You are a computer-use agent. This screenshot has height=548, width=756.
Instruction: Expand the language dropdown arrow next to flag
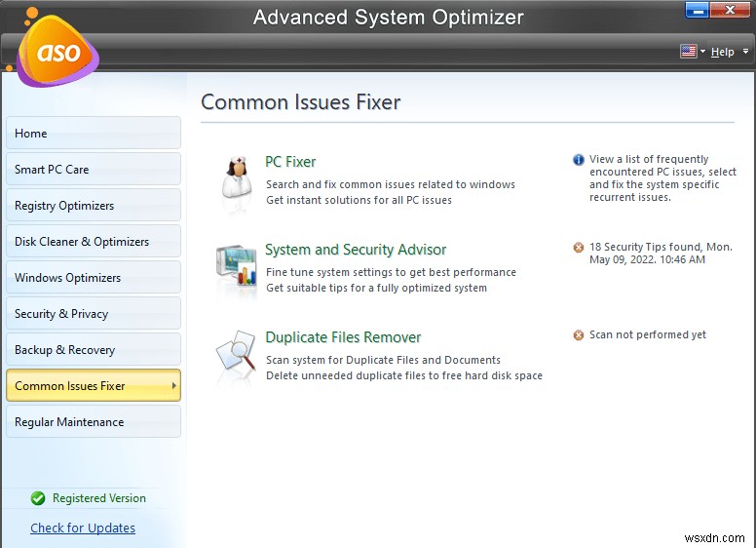tap(702, 51)
